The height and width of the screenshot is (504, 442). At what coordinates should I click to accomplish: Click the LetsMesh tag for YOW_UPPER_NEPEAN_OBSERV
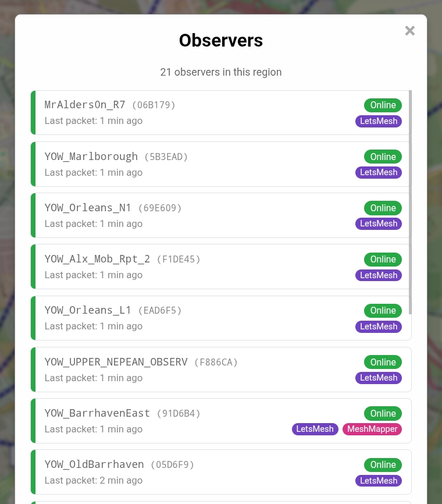[x=379, y=378]
